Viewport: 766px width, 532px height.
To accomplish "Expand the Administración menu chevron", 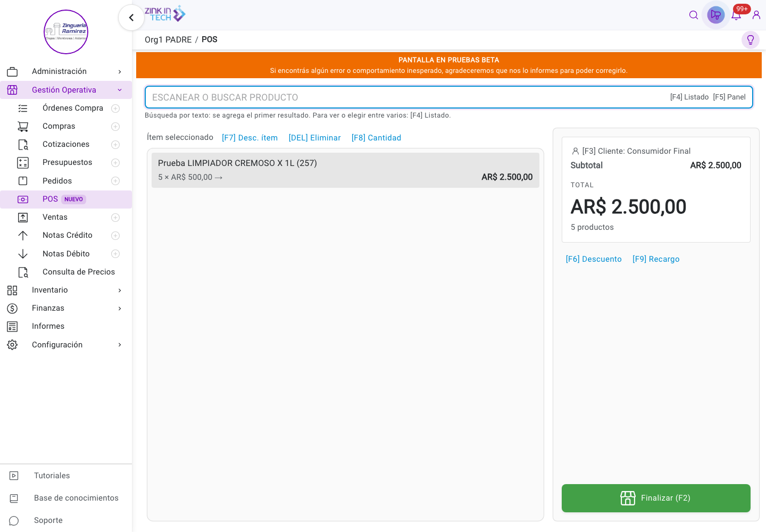I will (x=120, y=71).
